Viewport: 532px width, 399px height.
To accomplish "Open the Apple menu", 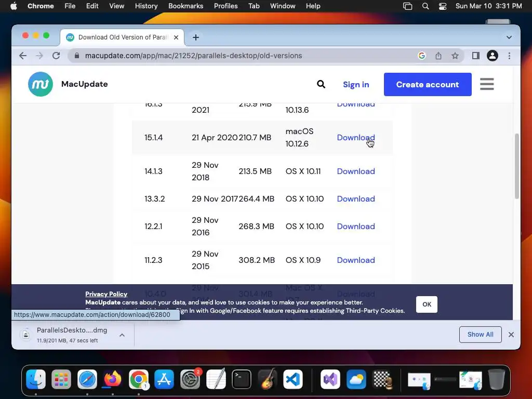I will (x=14, y=6).
